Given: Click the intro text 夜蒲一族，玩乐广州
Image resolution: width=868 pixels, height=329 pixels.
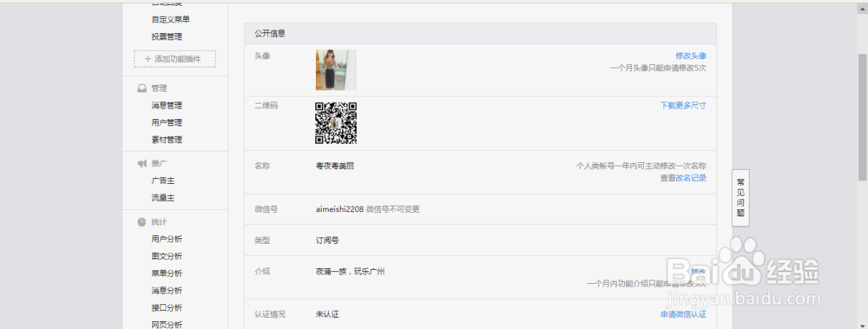Looking at the screenshot, I should pos(350,272).
